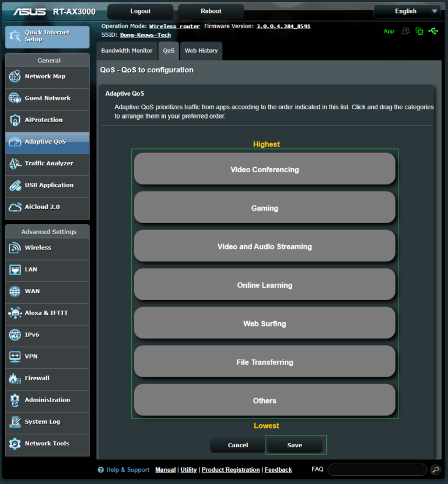
Task: Click the Network Map globe icon
Action: [15, 76]
